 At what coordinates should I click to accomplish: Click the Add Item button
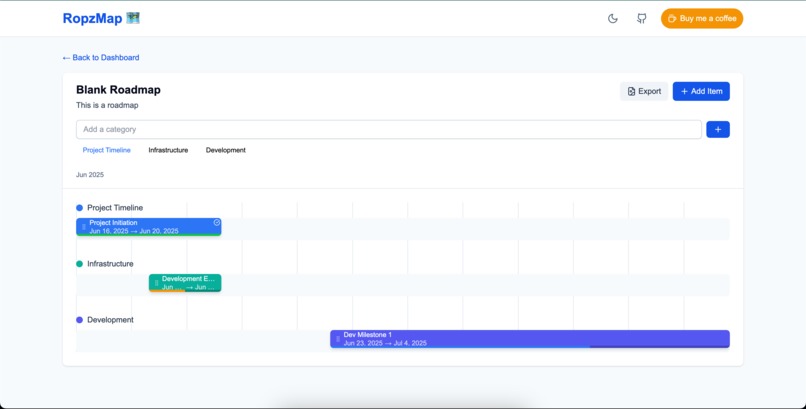(x=701, y=91)
